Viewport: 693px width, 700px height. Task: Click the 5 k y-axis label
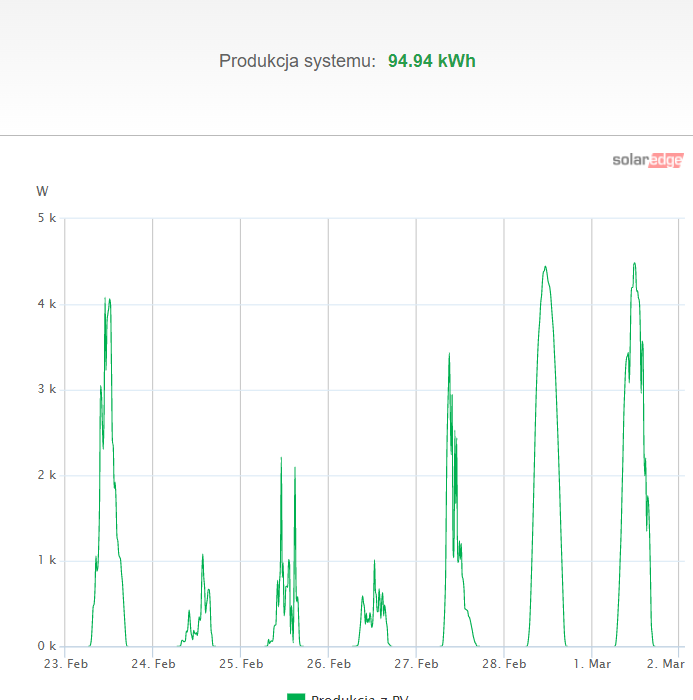47,218
